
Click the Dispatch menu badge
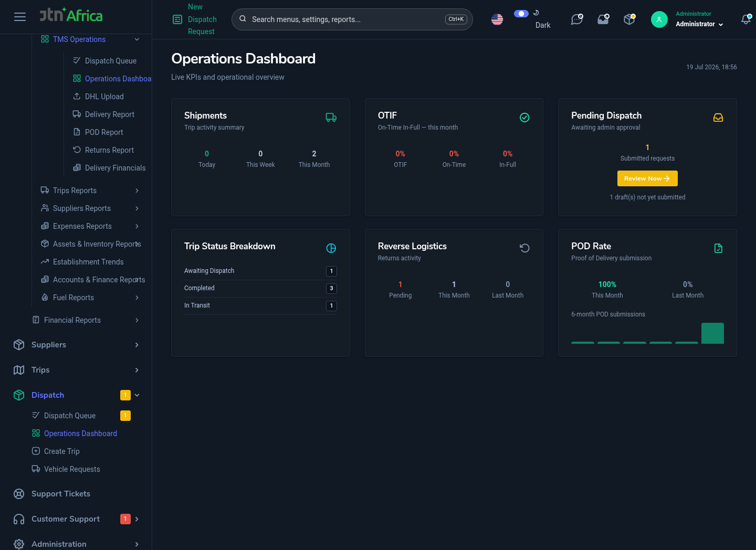pyautogui.click(x=125, y=395)
